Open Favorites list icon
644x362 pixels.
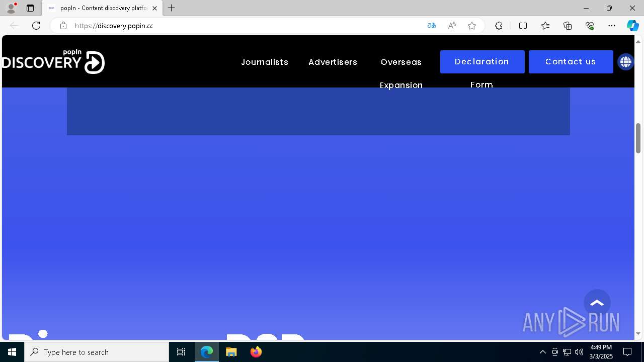(545, 26)
